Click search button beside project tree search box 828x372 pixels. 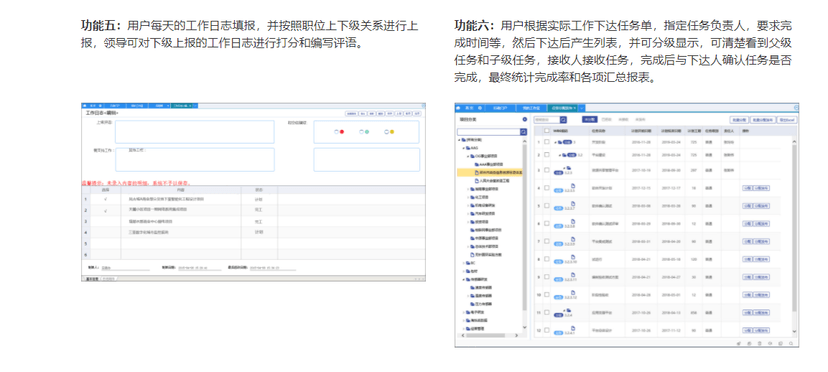[523, 132]
